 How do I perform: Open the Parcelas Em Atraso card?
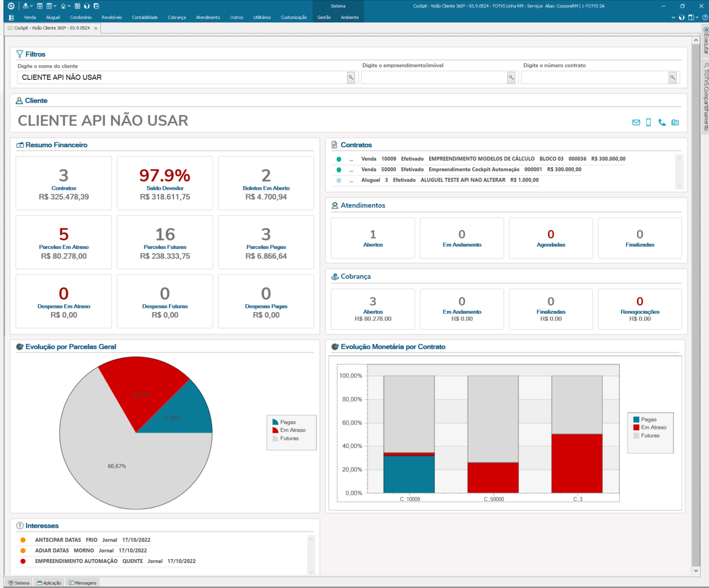pyautogui.click(x=64, y=242)
